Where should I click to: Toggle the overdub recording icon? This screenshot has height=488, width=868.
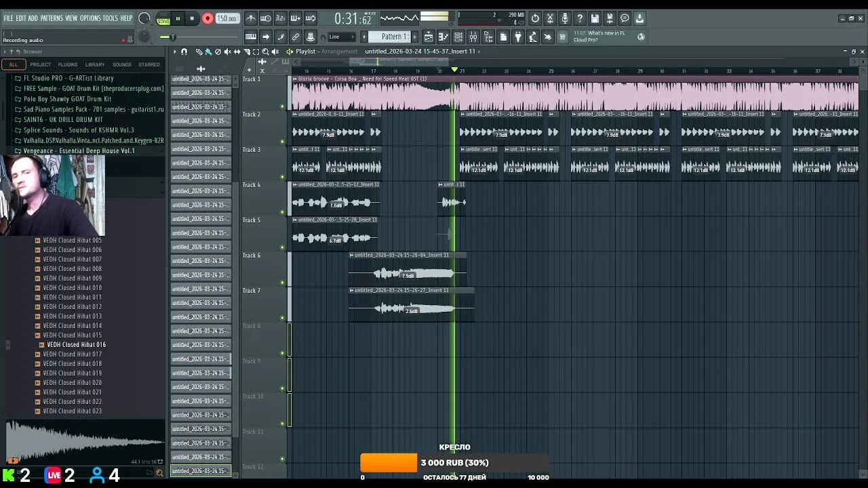click(295, 18)
